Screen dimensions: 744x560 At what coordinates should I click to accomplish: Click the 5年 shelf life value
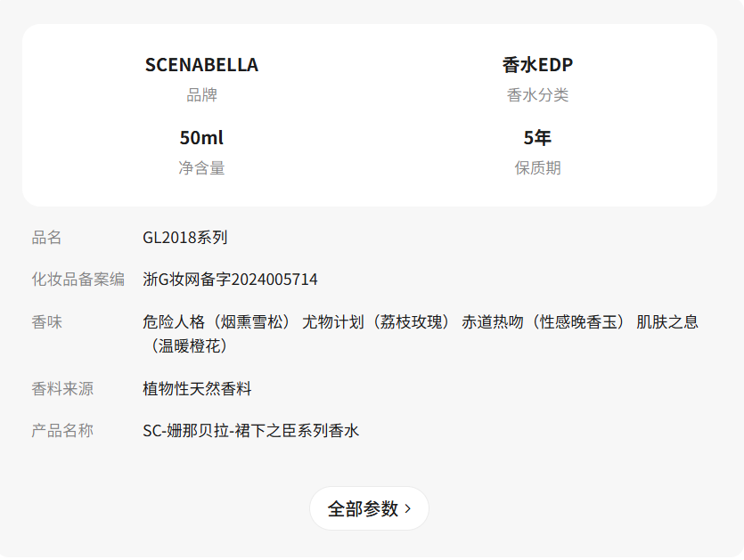[x=537, y=138]
